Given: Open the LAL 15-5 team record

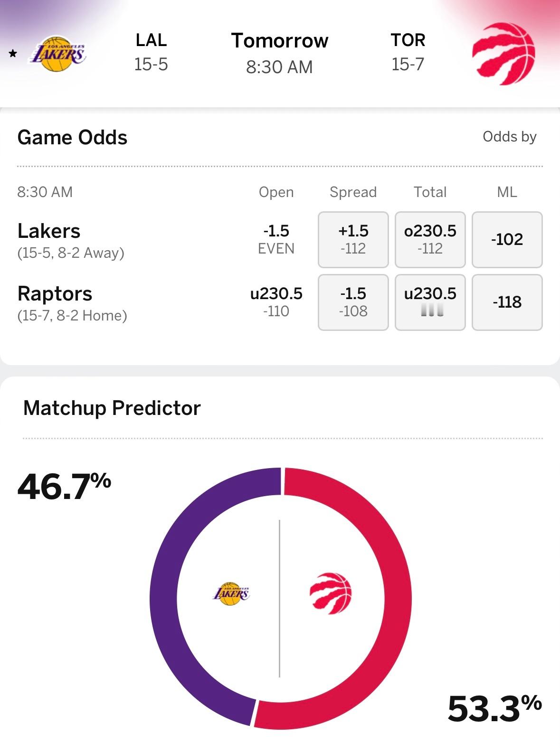Looking at the screenshot, I should pyautogui.click(x=151, y=52).
